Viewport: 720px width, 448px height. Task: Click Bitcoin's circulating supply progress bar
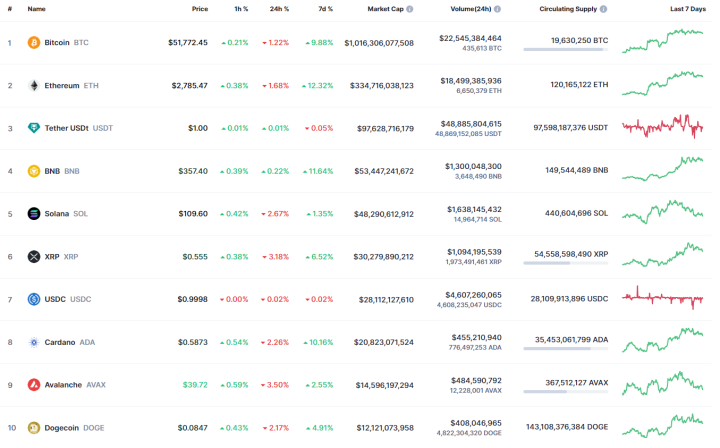click(566, 49)
